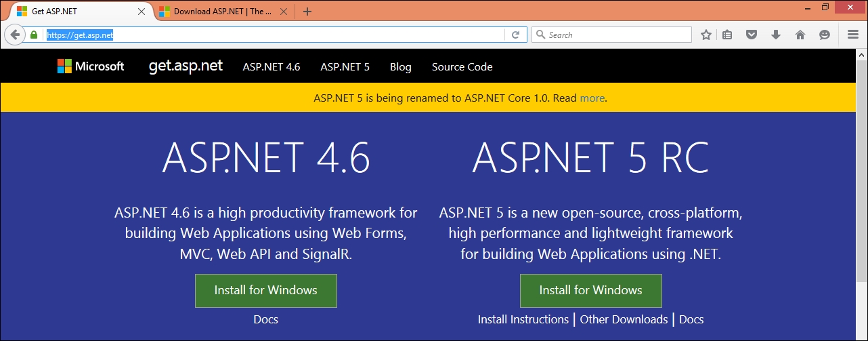
Task: Open ASP.NET 4.6 in the site navigation
Action: [x=272, y=66]
